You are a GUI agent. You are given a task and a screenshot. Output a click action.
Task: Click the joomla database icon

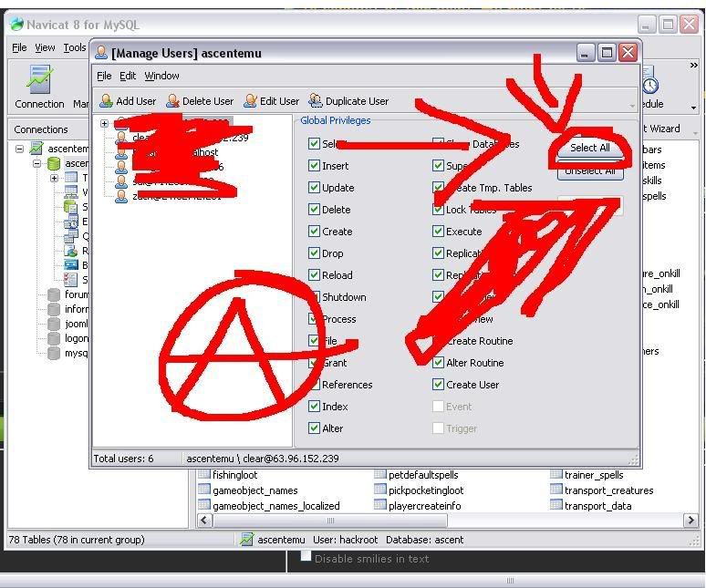click(54, 324)
